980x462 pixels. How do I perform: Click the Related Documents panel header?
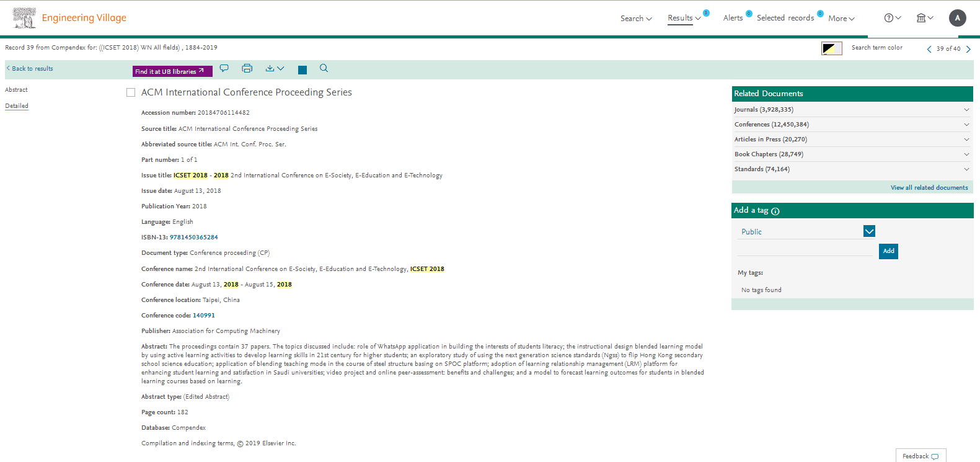(x=852, y=94)
